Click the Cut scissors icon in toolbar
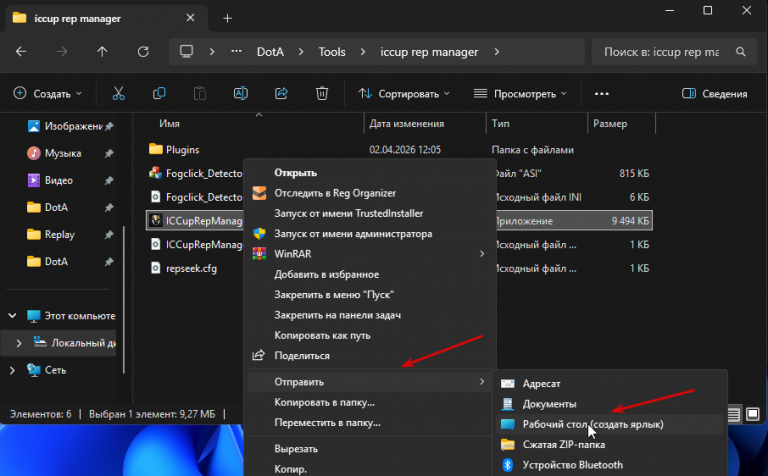The width and height of the screenshot is (768, 476). (x=119, y=94)
